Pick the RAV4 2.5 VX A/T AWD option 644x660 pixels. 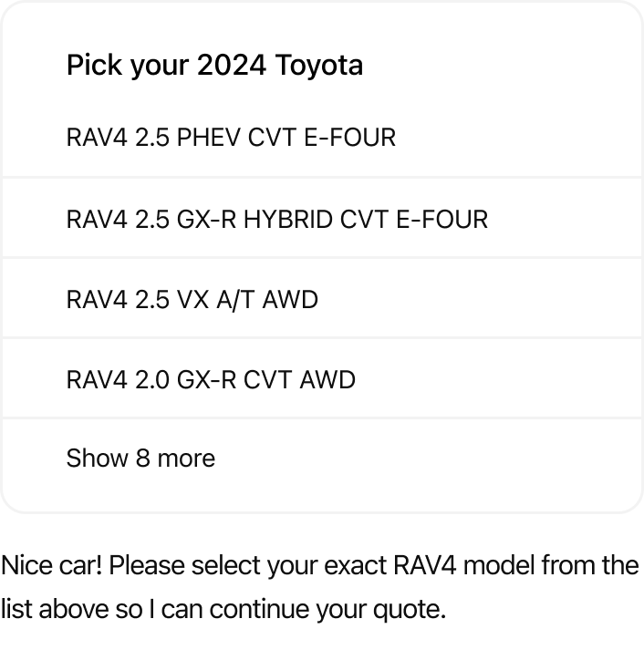click(192, 299)
